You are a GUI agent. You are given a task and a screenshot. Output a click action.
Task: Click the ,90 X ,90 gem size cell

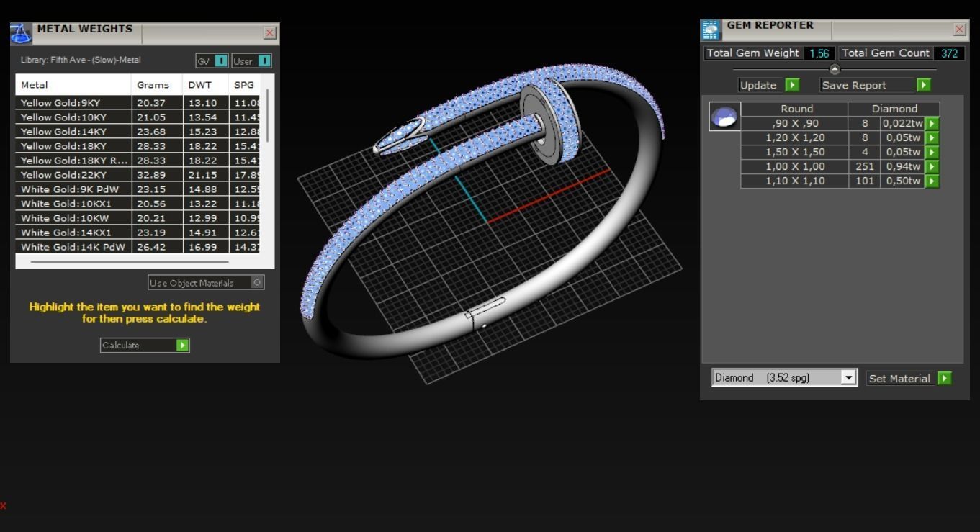(x=794, y=123)
